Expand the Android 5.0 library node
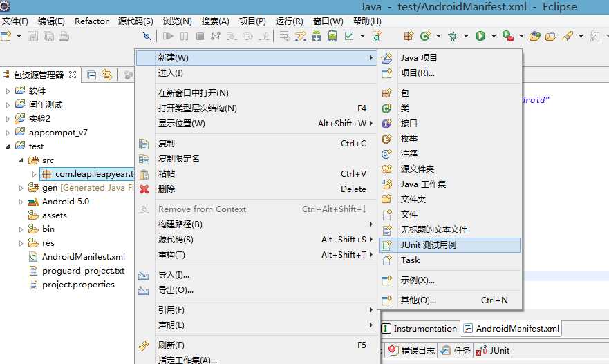Screen dimensions: 609x364 click(x=21, y=202)
